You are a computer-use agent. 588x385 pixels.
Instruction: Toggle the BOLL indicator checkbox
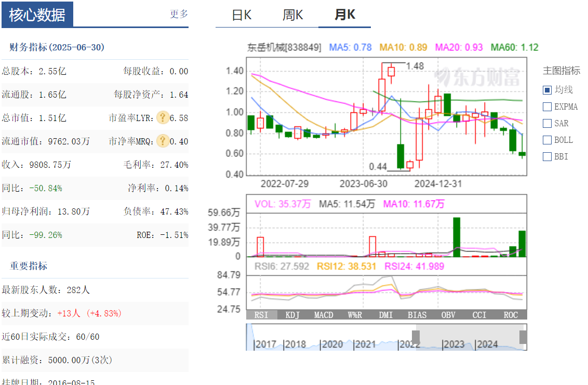pos(547,140)
